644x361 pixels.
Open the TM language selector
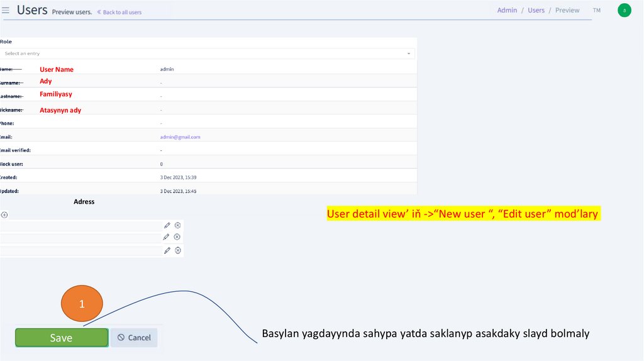596,10
